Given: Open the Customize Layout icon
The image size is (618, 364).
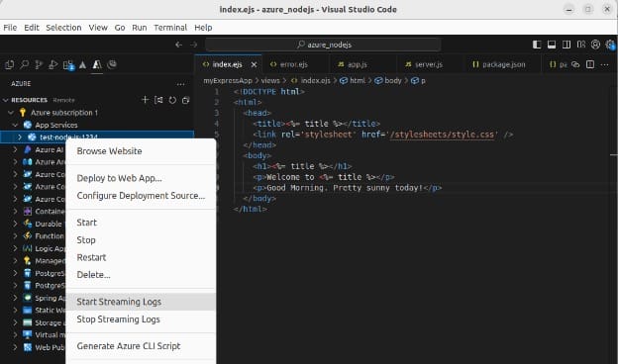Looking at the screenshot, I should point(581,45).
